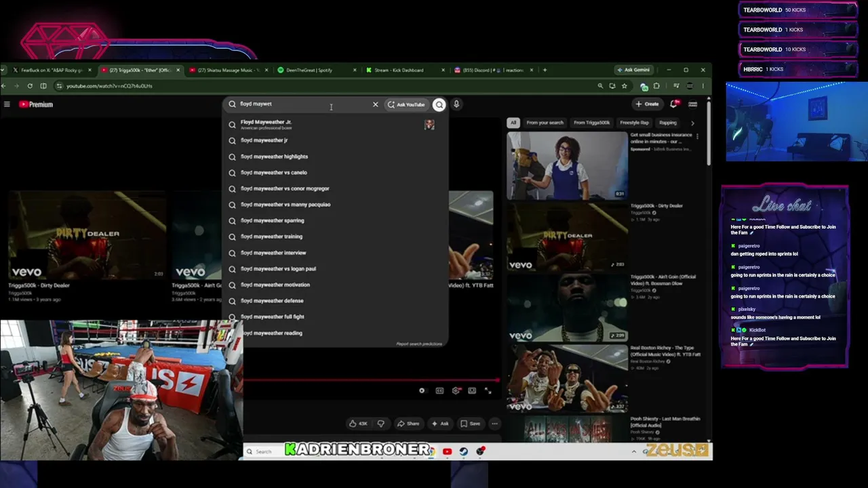Open Steam from the Windows taskbar
This screenshot has width=868, height=488.
point(464,451)
